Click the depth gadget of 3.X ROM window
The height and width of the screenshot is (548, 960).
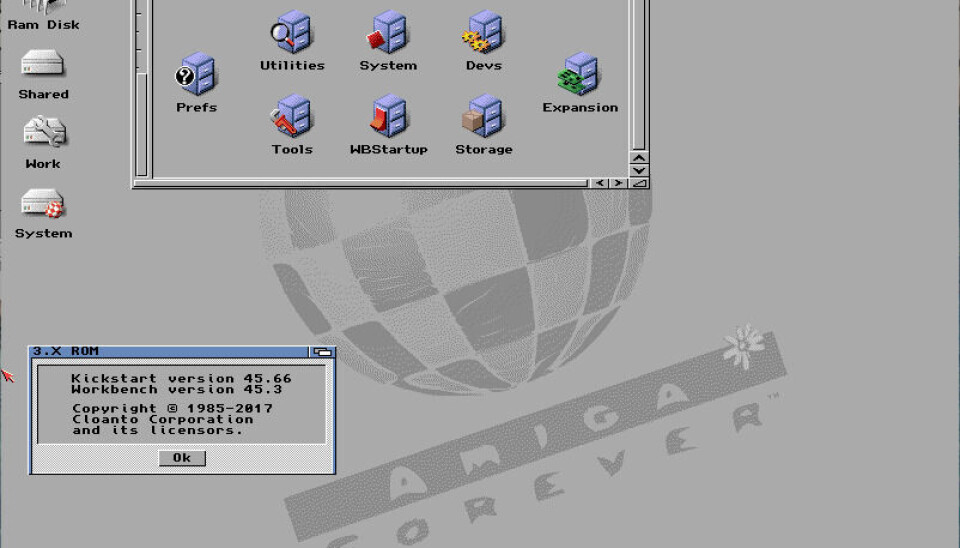tap(322, 351)
